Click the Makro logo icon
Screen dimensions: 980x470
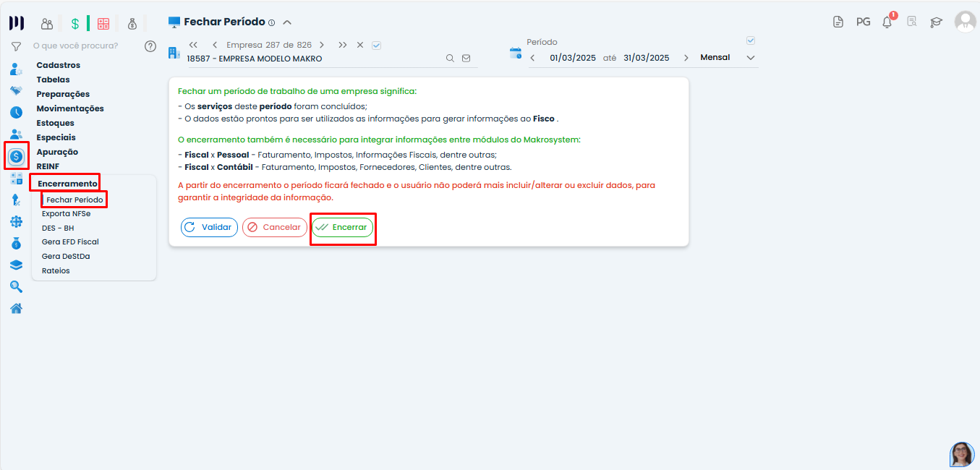tap(16, 23)
